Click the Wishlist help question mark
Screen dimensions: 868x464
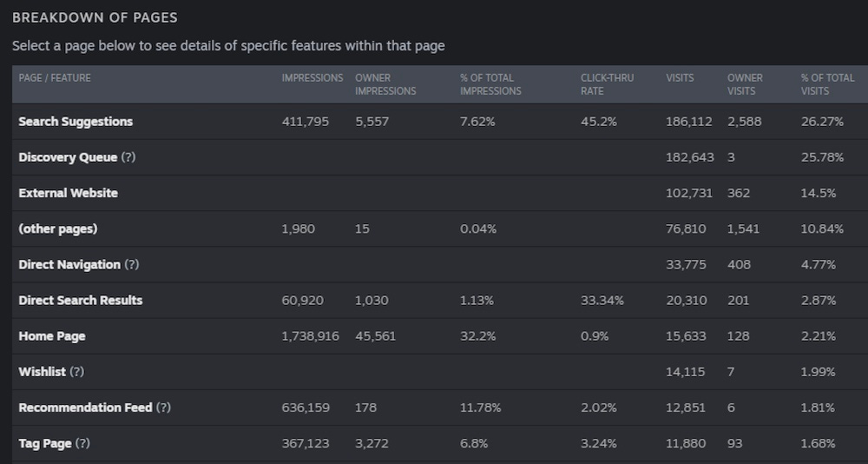77,372
